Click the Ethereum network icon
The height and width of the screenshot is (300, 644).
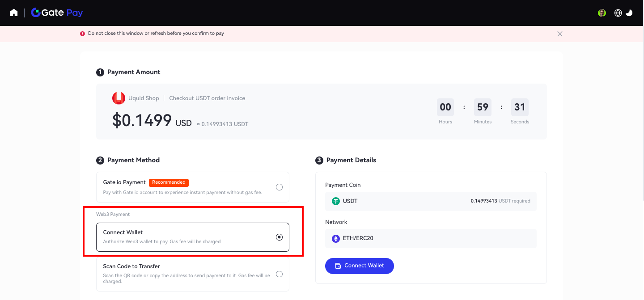click(x=336, y=238)
